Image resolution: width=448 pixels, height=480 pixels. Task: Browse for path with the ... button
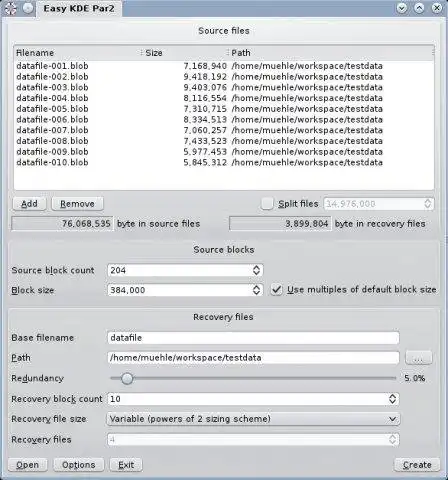[x=419, y=358]
